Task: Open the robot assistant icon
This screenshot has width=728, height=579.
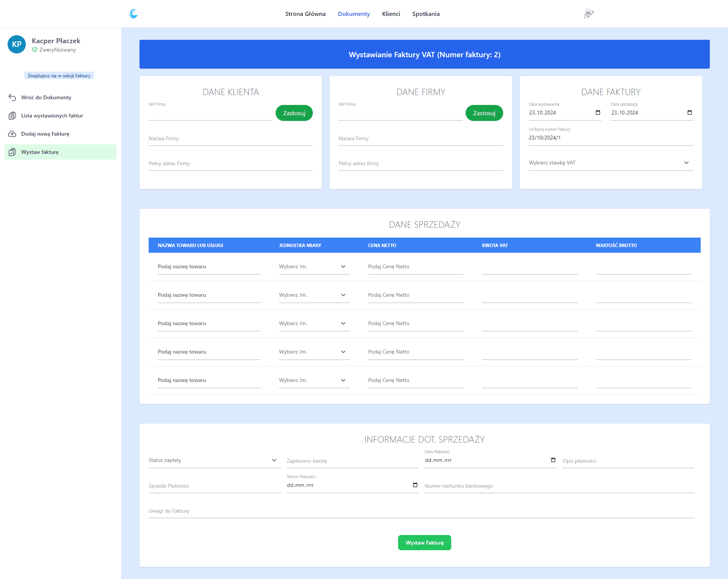Action: [x=588, y=14]
